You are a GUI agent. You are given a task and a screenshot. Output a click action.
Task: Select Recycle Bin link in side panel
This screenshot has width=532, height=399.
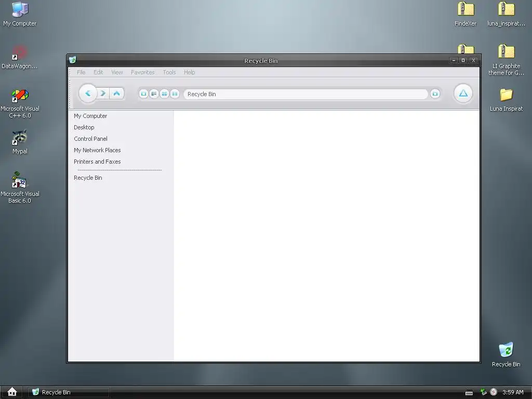pyautogui.click(x=88, y=178)
